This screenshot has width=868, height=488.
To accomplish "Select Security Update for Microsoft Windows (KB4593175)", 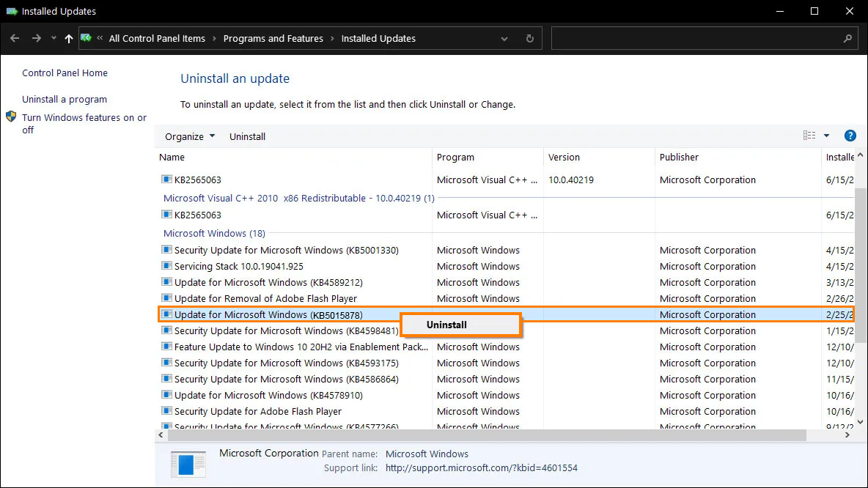I will point(506,363).
